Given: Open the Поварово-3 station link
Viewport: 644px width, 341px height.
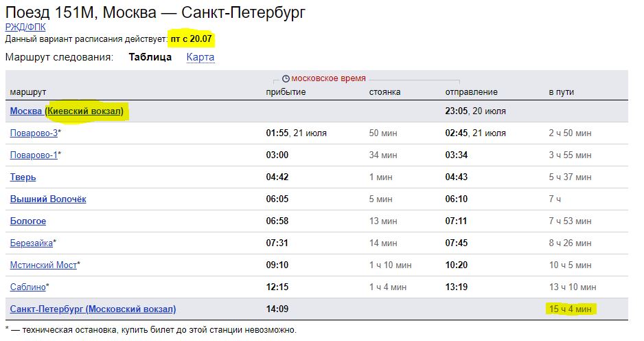Looking at the screenshot, I should click(x=34, y=133).
